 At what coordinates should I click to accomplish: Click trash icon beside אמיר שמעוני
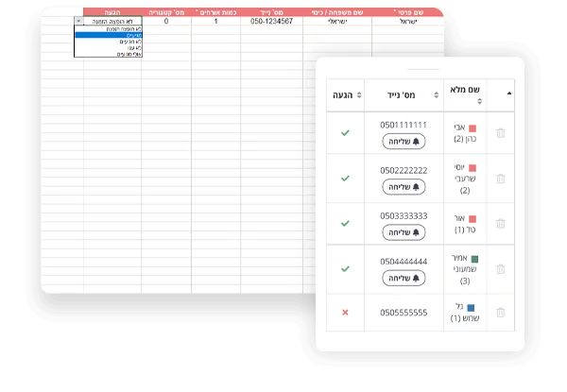pos(501,268)
